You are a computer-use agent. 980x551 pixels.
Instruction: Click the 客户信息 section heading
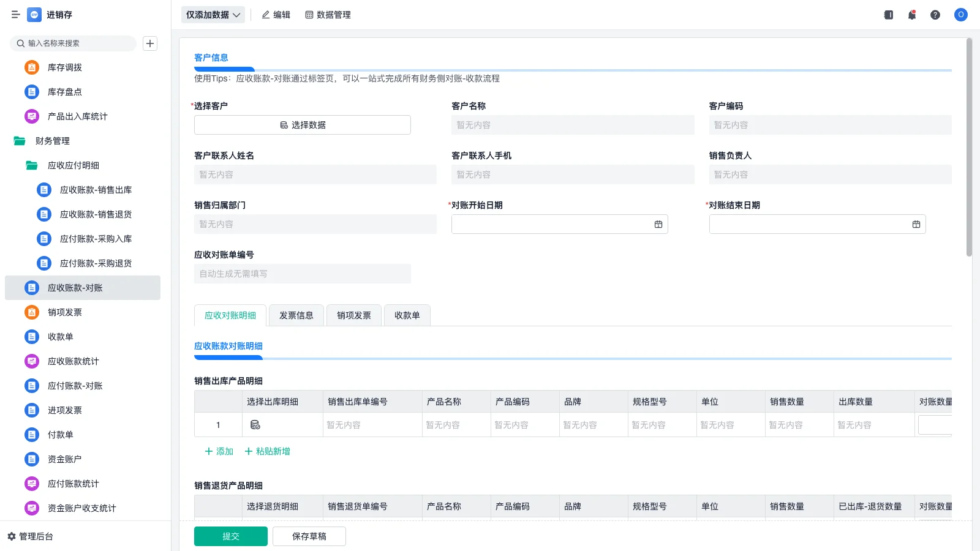click(211, 58)
